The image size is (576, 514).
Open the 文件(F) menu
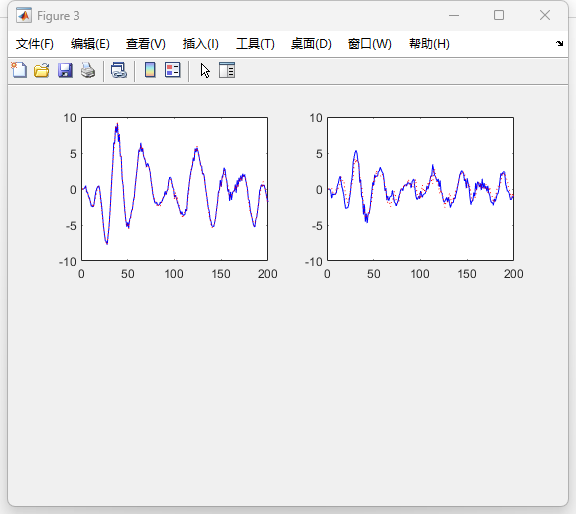tap(35, 44)
